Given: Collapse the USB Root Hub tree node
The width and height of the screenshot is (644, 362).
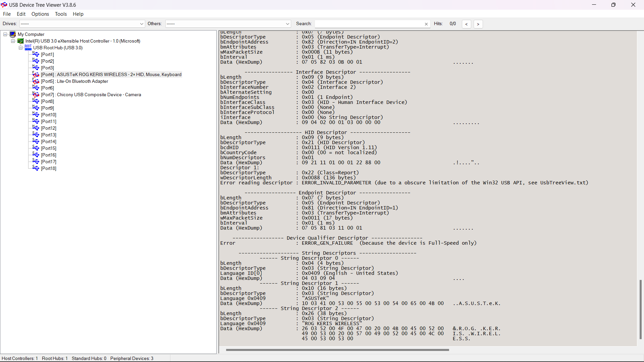Looking at the screenshot, I should (x=20, y=48).
